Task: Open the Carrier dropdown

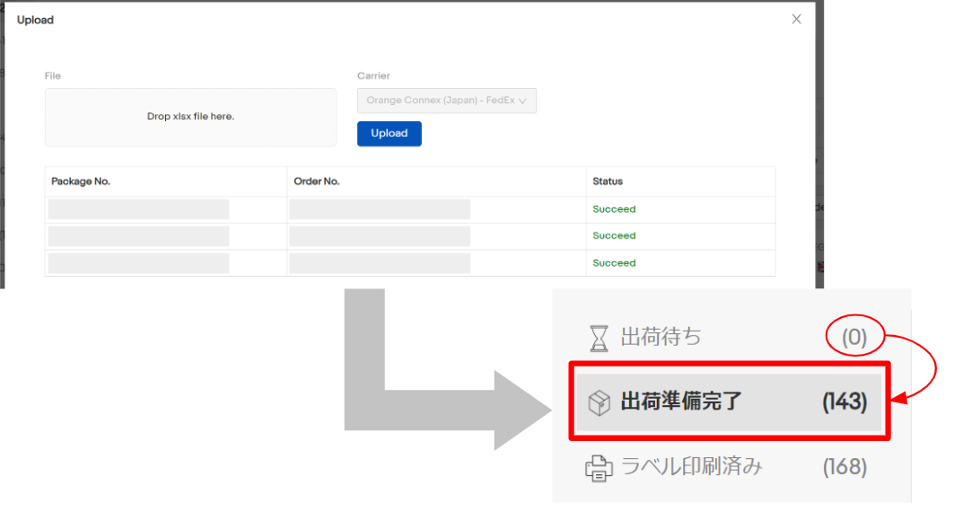Action: coord(446,101)
